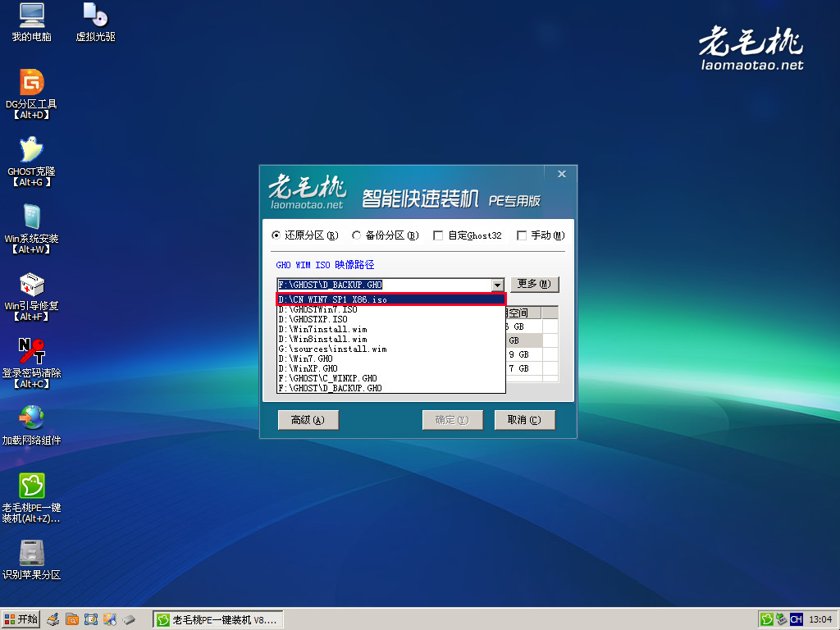Click the quick-launch drive eraser icon

[129, 620]
